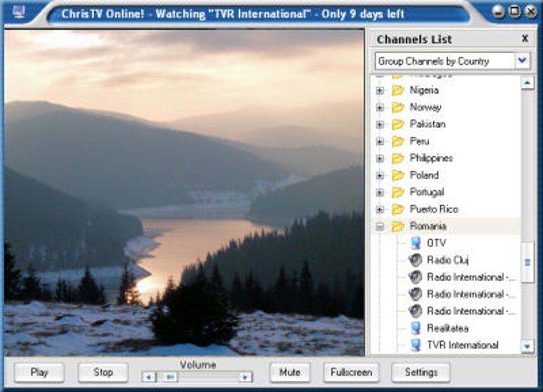
Task: Mute the audio with Mute button
Action: [290, 372]
